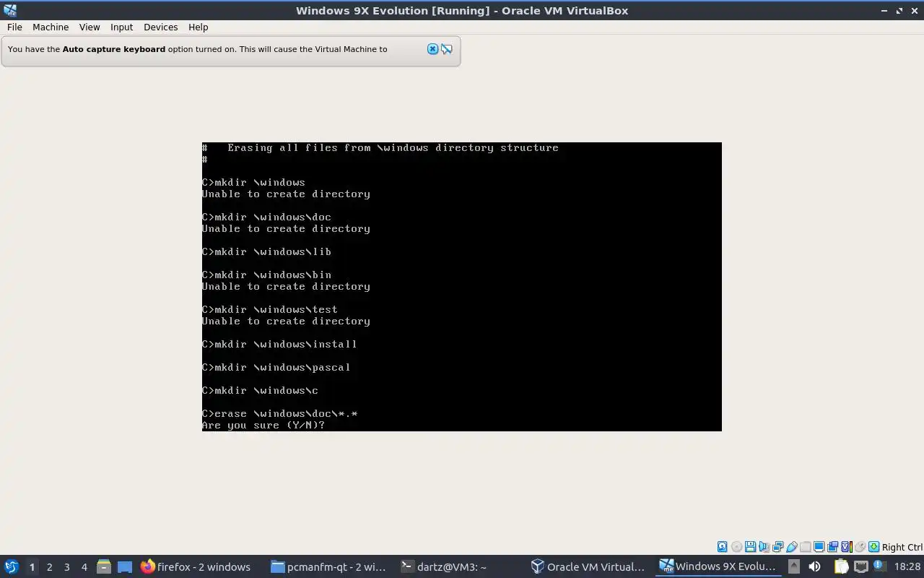This screenshot has height=578, width=924.
Task: Open the file manager quick-launch drawer icon
Action: coord(103,566)
